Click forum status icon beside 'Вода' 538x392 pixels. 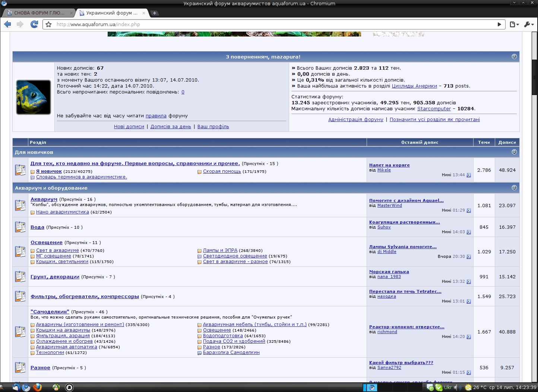point(20,227)
